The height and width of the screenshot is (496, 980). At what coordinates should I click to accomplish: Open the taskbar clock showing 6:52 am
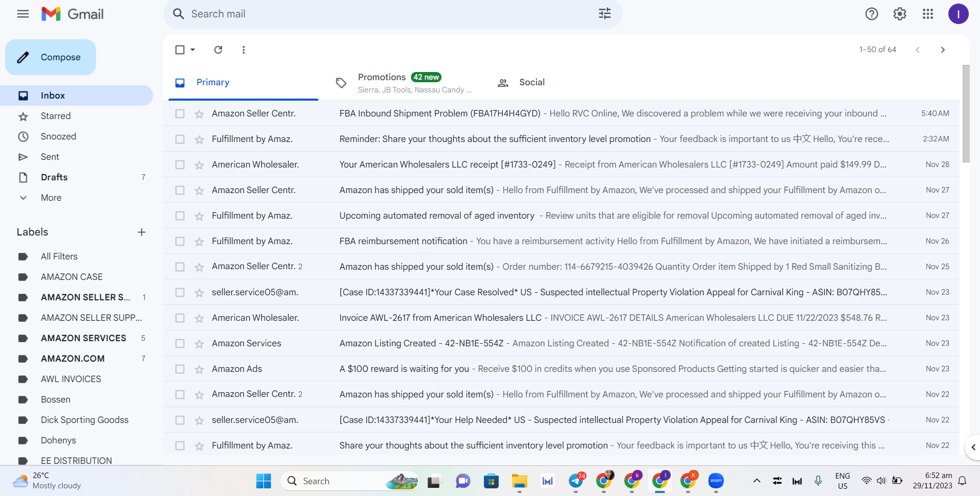932,481
